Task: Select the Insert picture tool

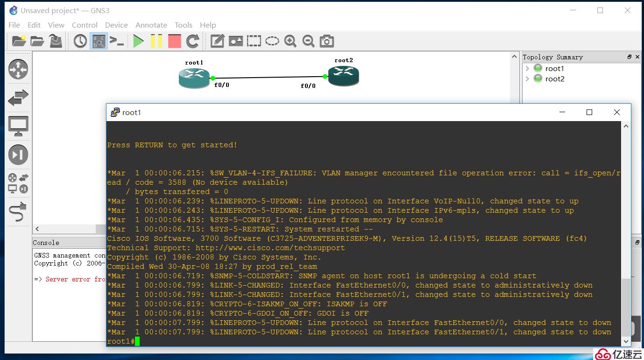Action: 236,41
